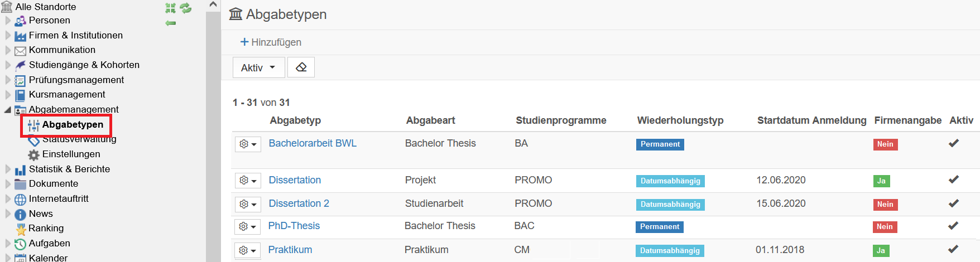Click the red Nein badge for Dissertation 2
The width and height of the screenshot is (980, 262).
885,205
